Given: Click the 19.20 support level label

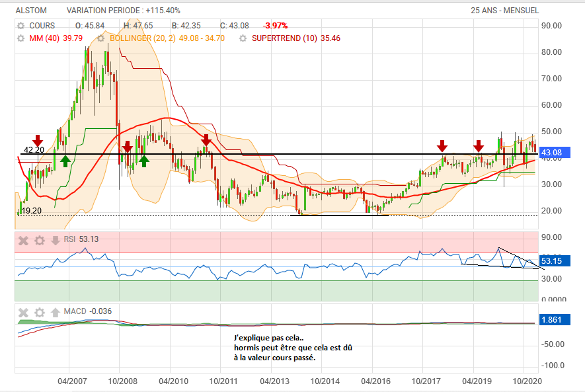Looking at the screenshot, I should pyautogui.click(x=32, y=211).
